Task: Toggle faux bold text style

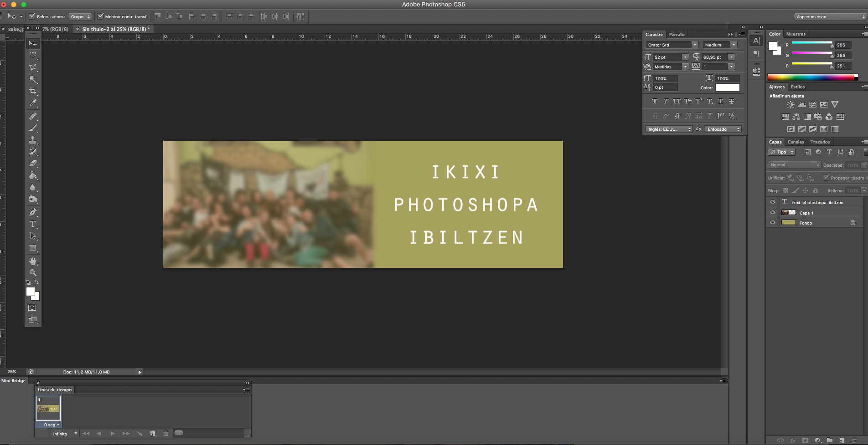Action: 655,102
